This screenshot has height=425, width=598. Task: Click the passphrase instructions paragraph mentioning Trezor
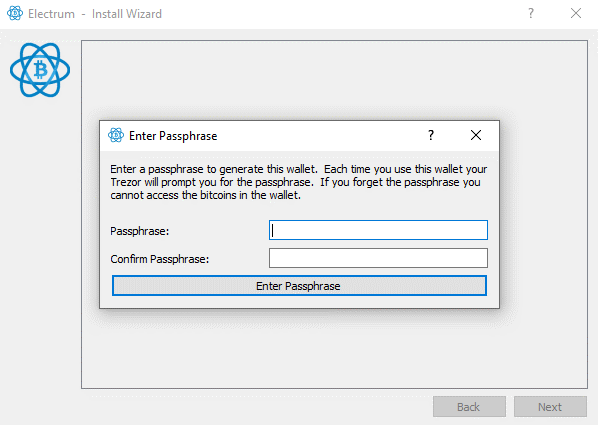click(x=299, y=182)
